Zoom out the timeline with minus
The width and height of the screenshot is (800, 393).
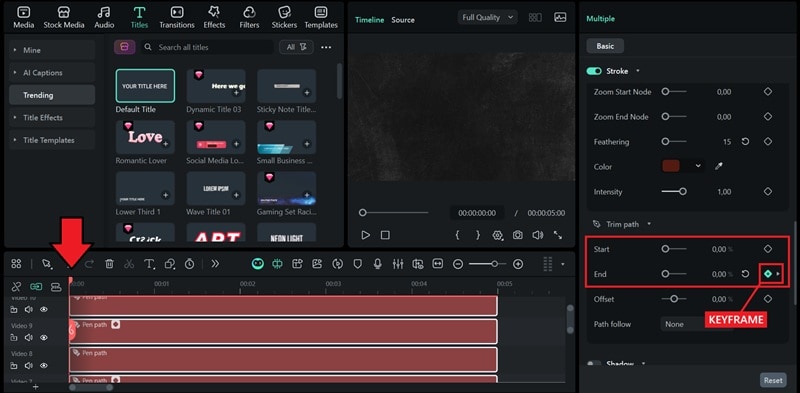458,264
